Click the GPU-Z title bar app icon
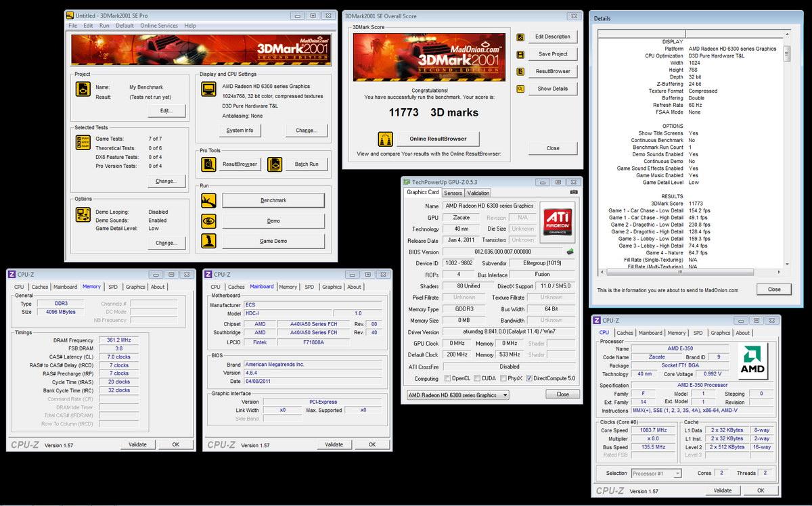The image size is (812, 506). 406,182
